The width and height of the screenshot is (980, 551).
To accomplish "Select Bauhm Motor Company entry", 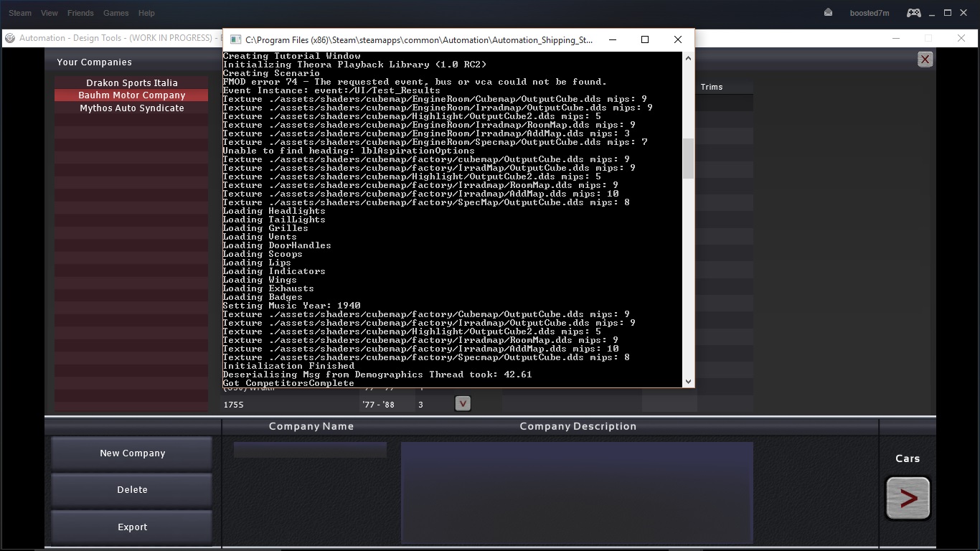I will coord(132,95).
